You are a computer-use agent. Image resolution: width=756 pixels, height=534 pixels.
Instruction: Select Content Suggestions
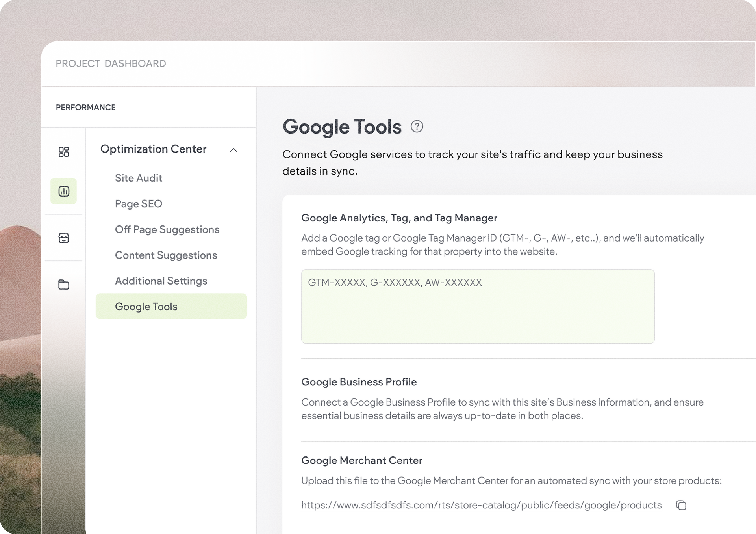pos(166,255)
